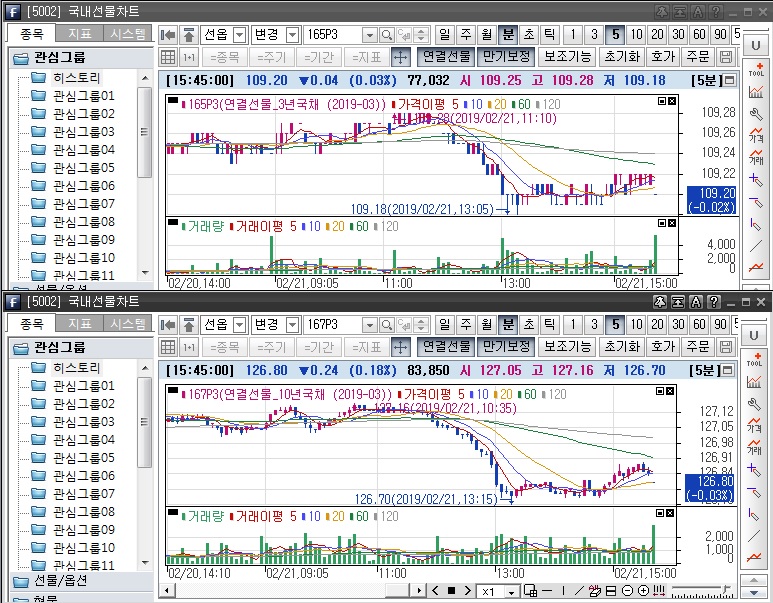This screenshot has height=603, width=773.
Task: Switch to the 시스템 tab in the lower sidebar
Action: coord(128,323)
